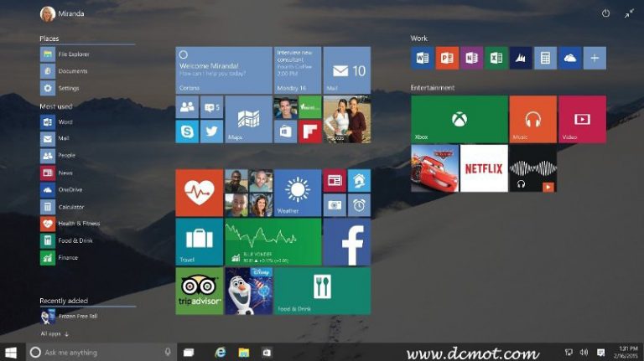Open the Xbox tile
Screen dimensions: 644x361
pyautogui.click(x=459, y=119)
